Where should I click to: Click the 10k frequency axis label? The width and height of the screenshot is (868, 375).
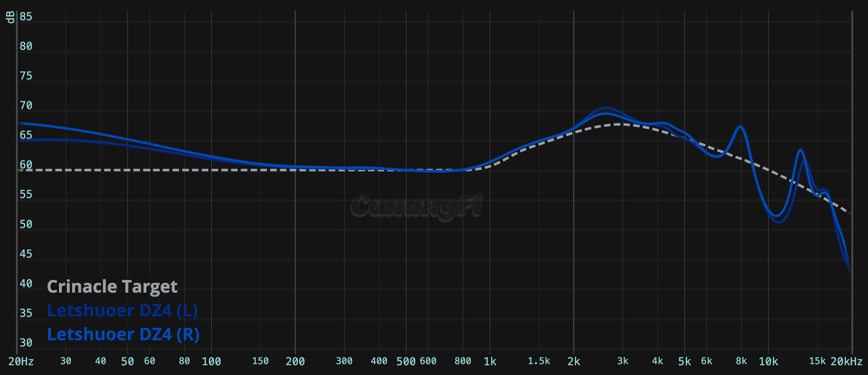tap(768, 361)
